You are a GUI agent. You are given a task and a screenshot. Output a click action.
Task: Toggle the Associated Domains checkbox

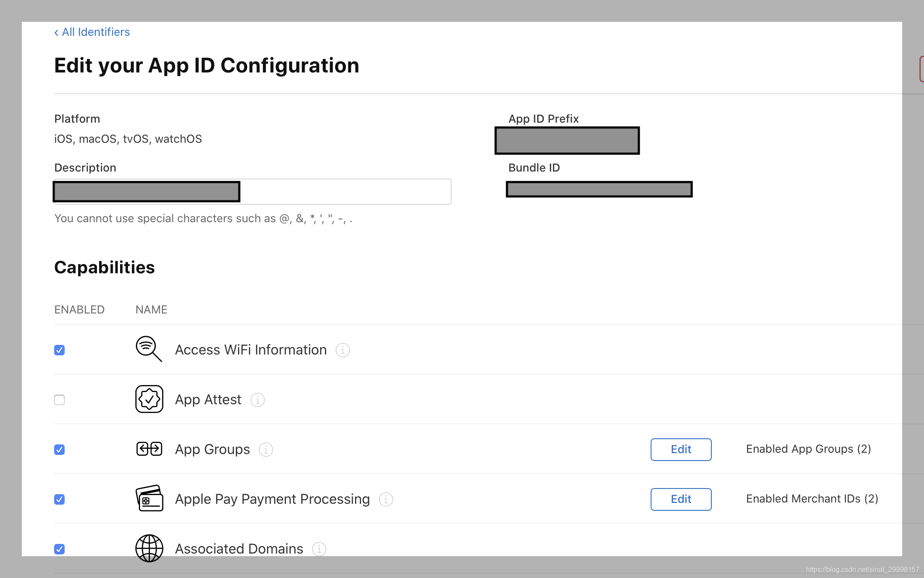coord(59,549)
